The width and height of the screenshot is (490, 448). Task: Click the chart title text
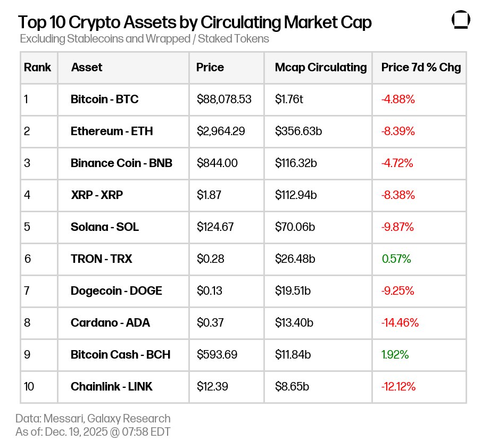(x=195, y=22)
